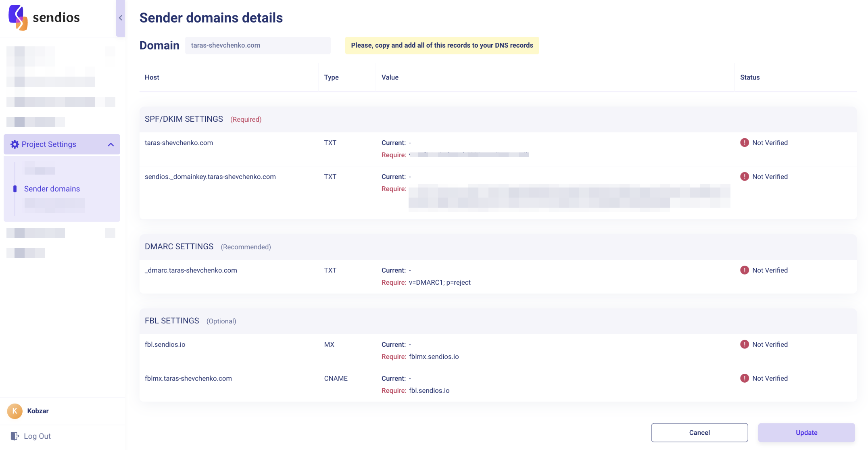
Task: Click the Sendios logo icon
Action: pos(18,17)
